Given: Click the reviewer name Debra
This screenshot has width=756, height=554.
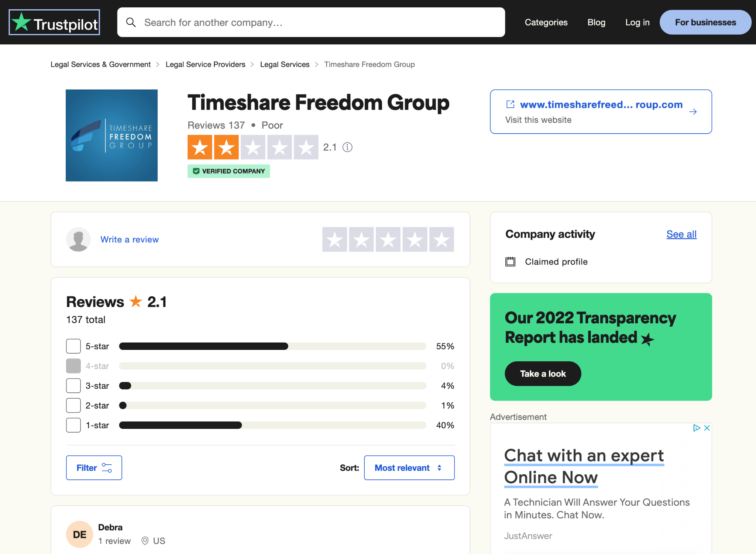Looking at the screenshot, I should pos(110,527).
